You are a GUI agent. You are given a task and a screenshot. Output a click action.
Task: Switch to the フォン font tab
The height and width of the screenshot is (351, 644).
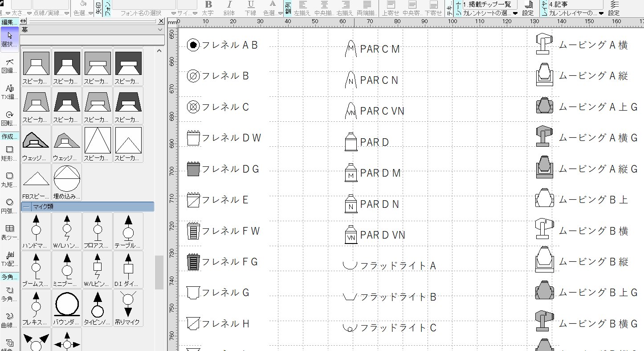[x=107, y=8]
